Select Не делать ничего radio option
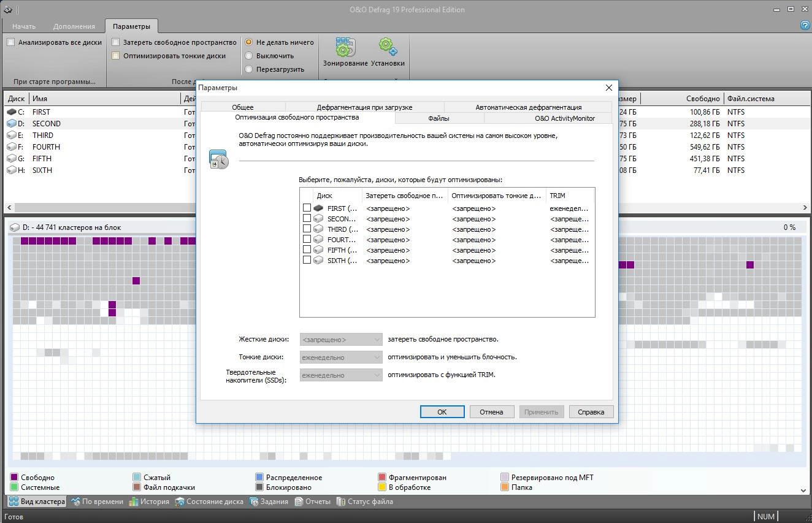The height and width of the screenshot is (523, 812). click(248, 42)
